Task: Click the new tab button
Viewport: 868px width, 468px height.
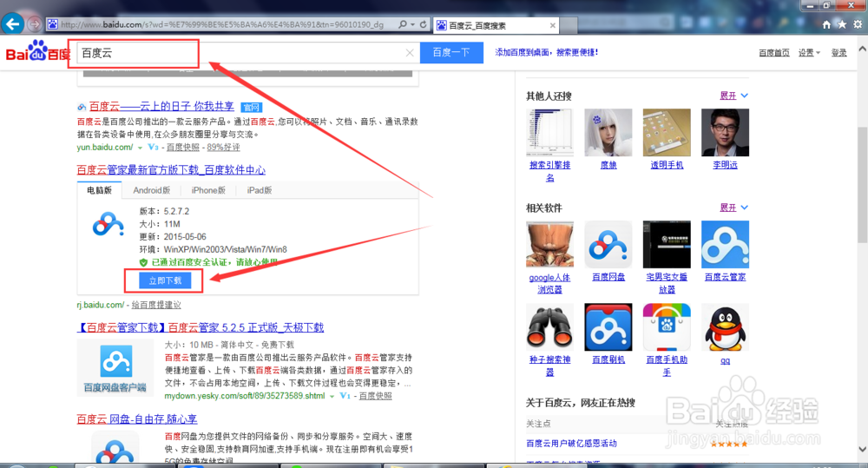Action: click(569, 25)
